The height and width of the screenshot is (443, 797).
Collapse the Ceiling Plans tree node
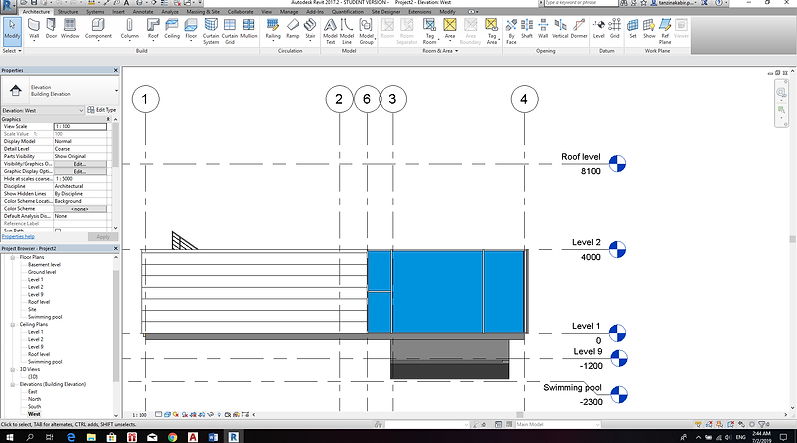pos(13,325)
